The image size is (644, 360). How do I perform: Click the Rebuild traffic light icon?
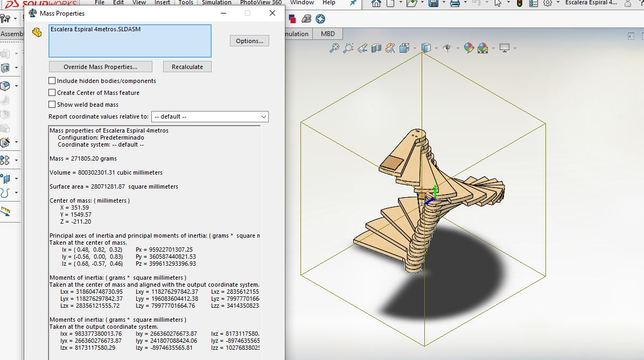519,3
